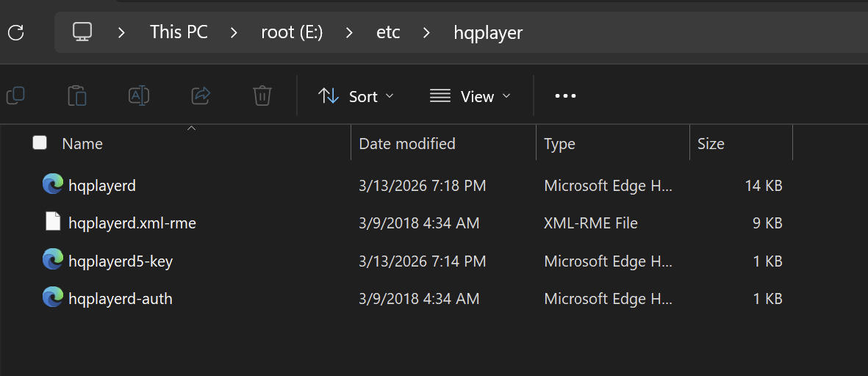Image resolution: width=868 pixels, height=376 pixels.
Task: Expand the chevron after This PC
Action: point(234,32)
